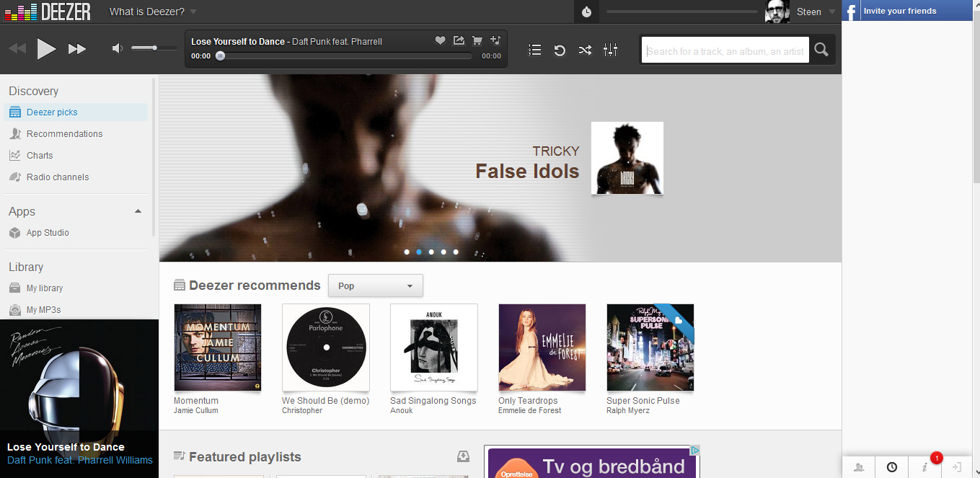
Task: Open the history clock tab
Action: coord(892,467)
